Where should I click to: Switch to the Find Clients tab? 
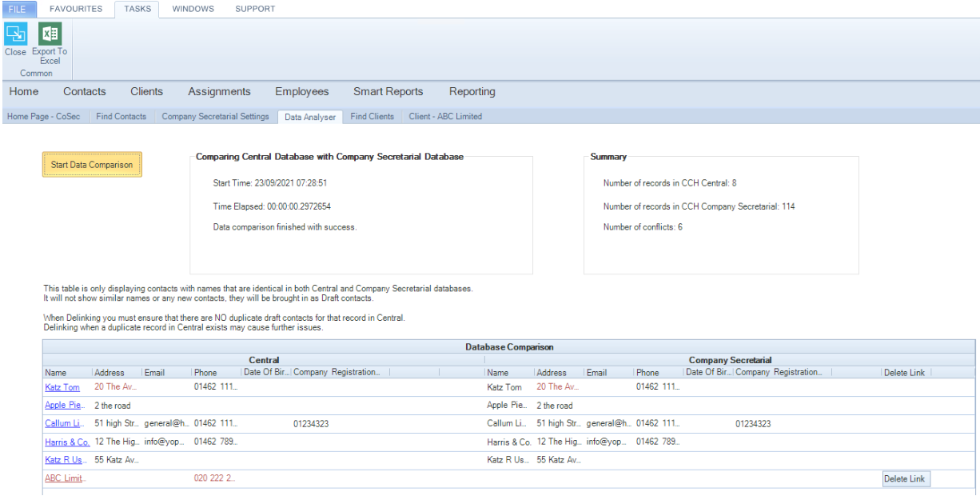point(372,116)
